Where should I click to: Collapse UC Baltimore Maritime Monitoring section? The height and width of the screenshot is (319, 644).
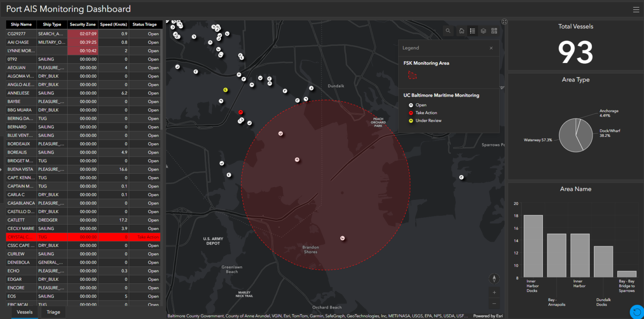tap(441, 95)
